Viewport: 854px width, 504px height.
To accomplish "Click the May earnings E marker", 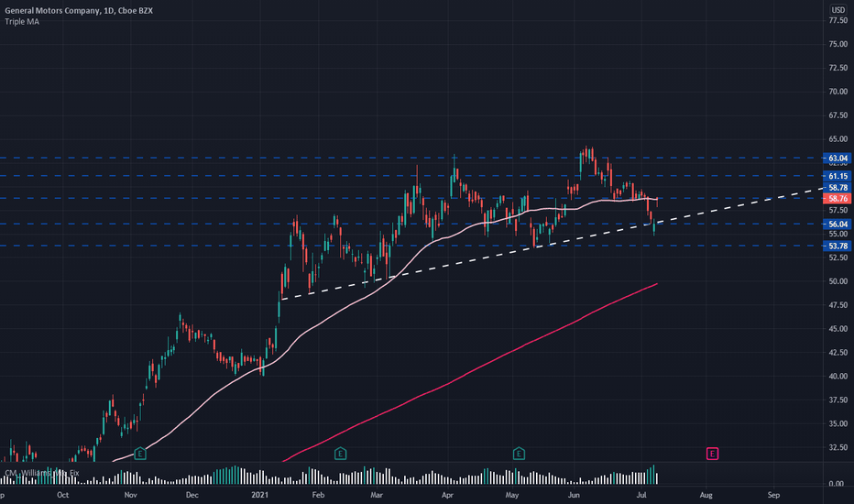I will click(x=519, y=454).
